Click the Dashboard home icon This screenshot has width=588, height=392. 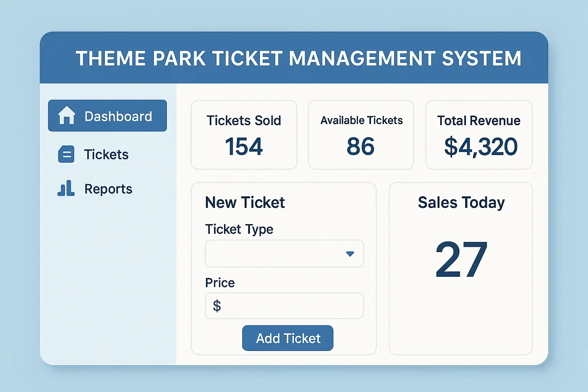[x=67, y=115]
